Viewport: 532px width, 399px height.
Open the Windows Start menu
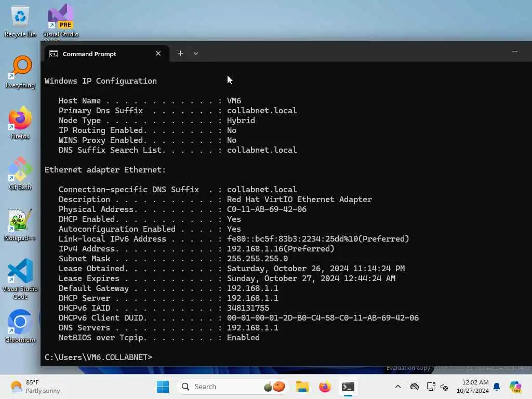163,387
